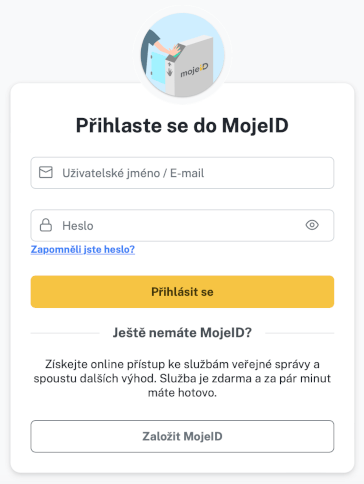
Task: Show the password using the eye icon
Action: point(312,225)
